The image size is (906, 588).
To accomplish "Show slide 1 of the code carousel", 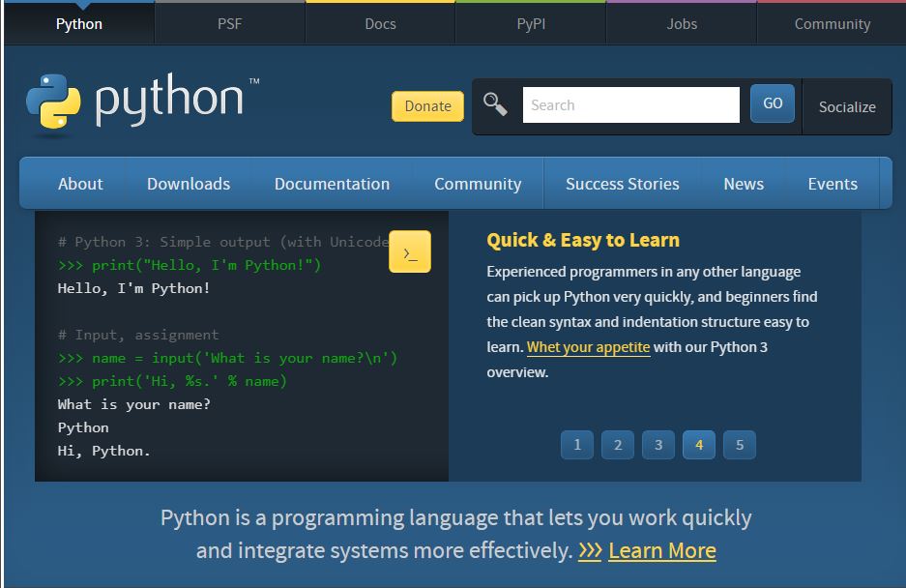I will coord(577,445).
